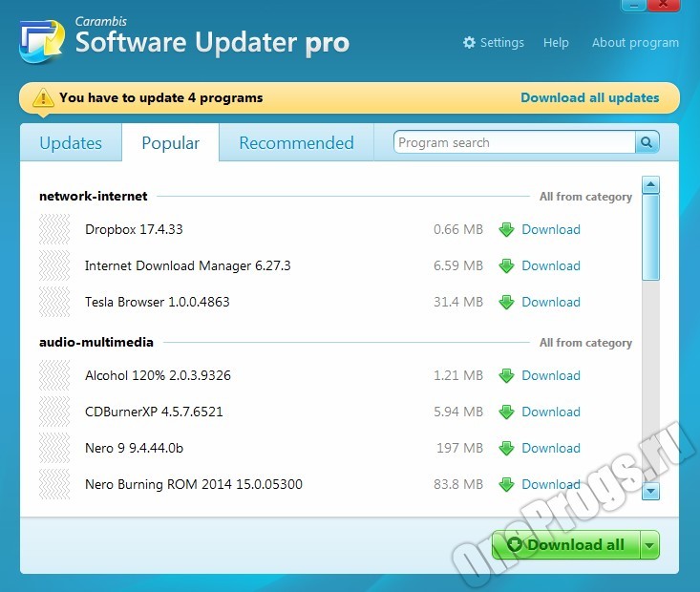Select Nero 9 9.4.44.0b entry

tap(134, 448)
